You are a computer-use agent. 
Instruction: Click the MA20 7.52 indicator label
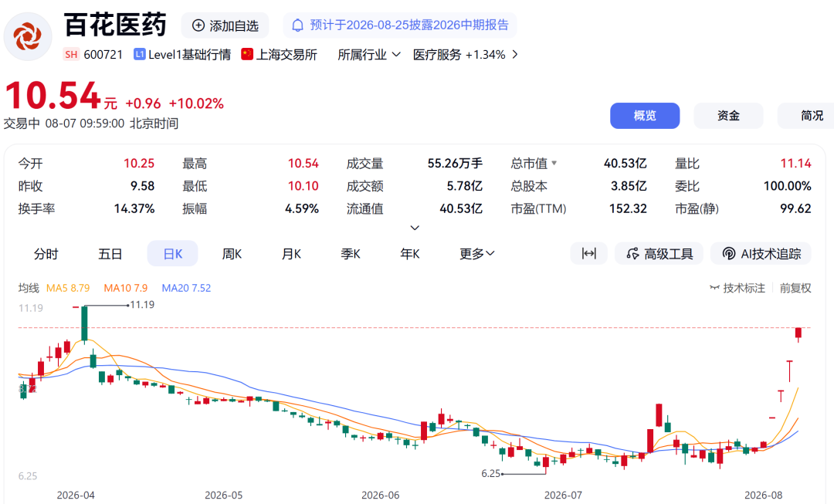pyautogui.click(x=186, y=288)
